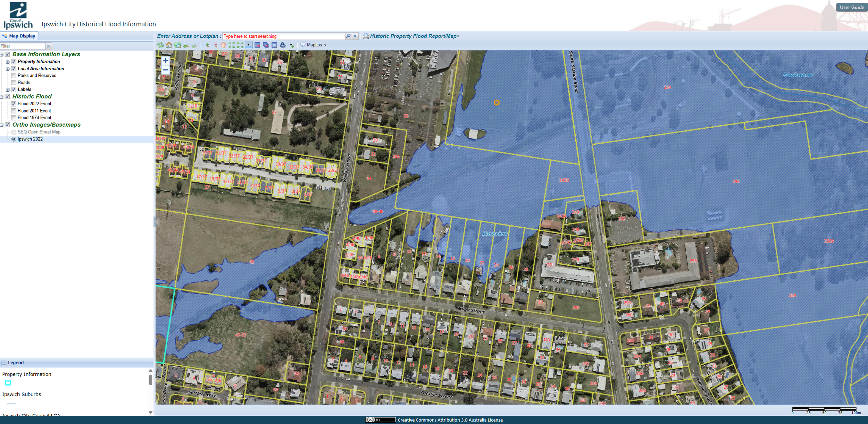Open the User Guide
The width and height of the screenshot is (868, 424).
click(852, 7)
